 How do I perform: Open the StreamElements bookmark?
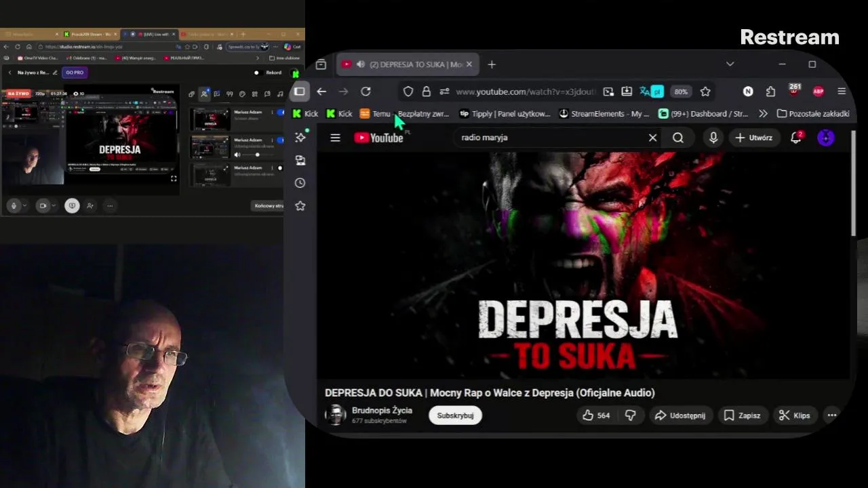pyautogui.click(x=604, y=114)
